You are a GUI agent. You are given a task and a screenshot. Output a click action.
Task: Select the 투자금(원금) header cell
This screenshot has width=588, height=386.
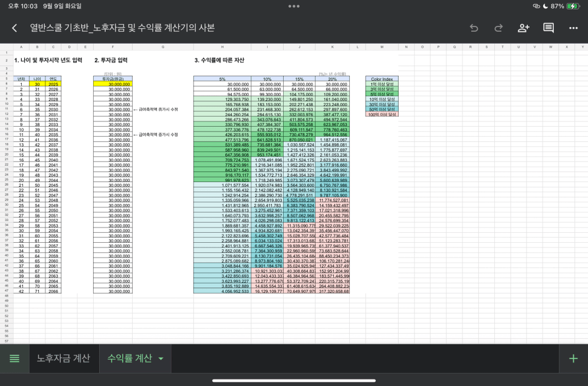pos(113,79)
